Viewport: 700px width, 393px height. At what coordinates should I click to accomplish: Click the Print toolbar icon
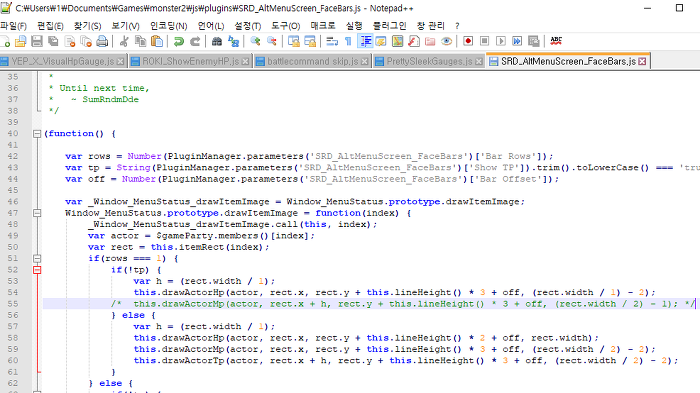click(102, 42)
